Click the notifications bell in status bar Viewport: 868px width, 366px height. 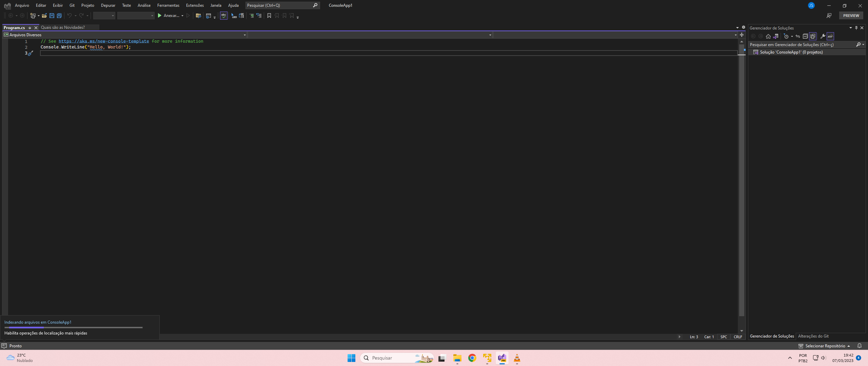pos(859,346)
